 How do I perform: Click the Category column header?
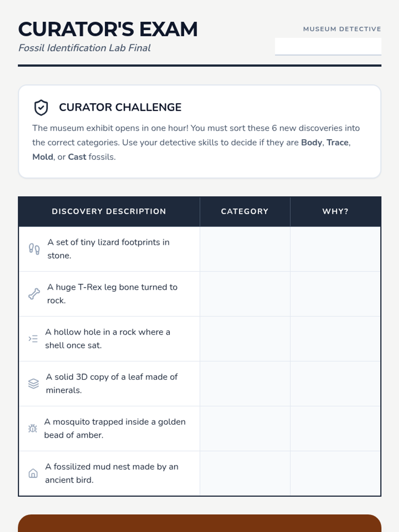point(245,211)
